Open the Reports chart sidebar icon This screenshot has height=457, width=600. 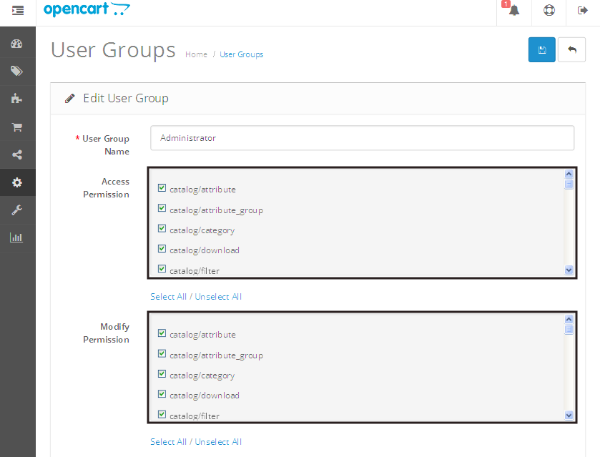pos(17,237)
